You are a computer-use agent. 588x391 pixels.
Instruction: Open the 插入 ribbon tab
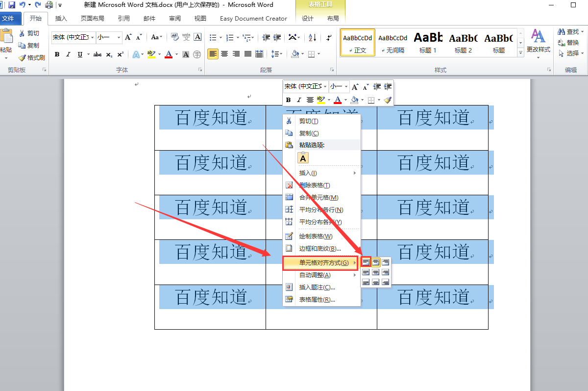(61, 19)
